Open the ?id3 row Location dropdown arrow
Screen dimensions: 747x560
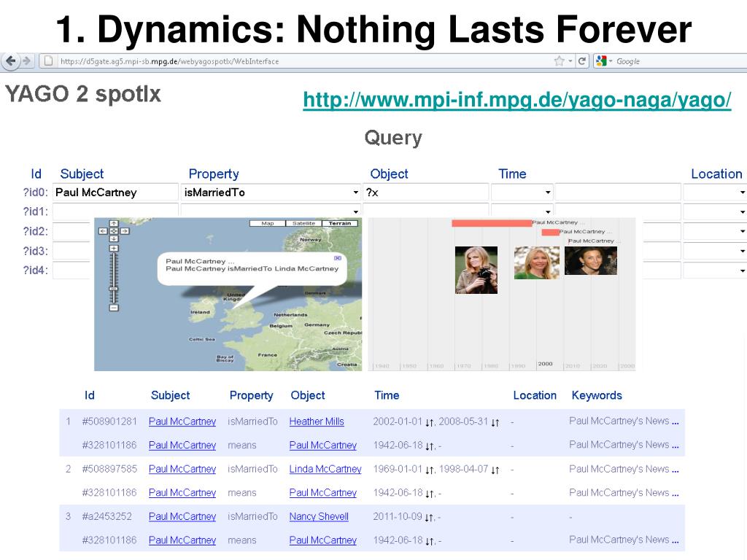[742, 251]
